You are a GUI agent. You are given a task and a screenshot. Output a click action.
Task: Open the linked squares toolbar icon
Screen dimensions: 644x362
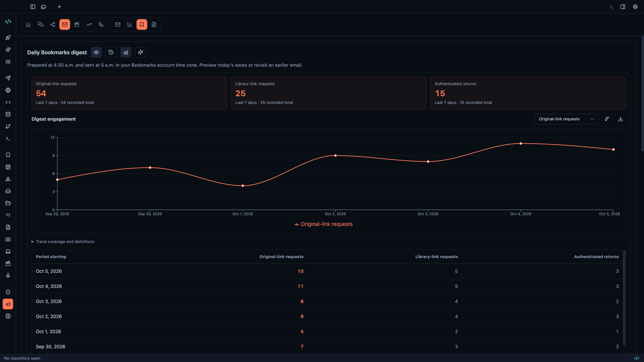[101, 24]
